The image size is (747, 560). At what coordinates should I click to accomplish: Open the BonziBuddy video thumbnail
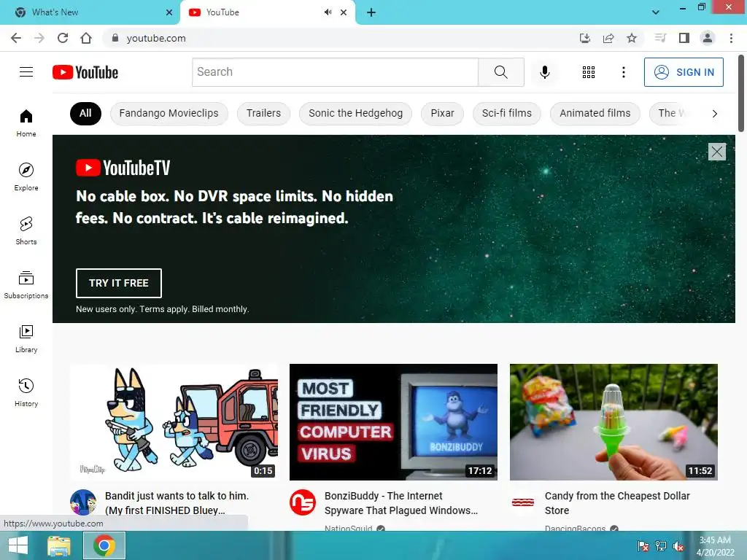tap(393, 422)
